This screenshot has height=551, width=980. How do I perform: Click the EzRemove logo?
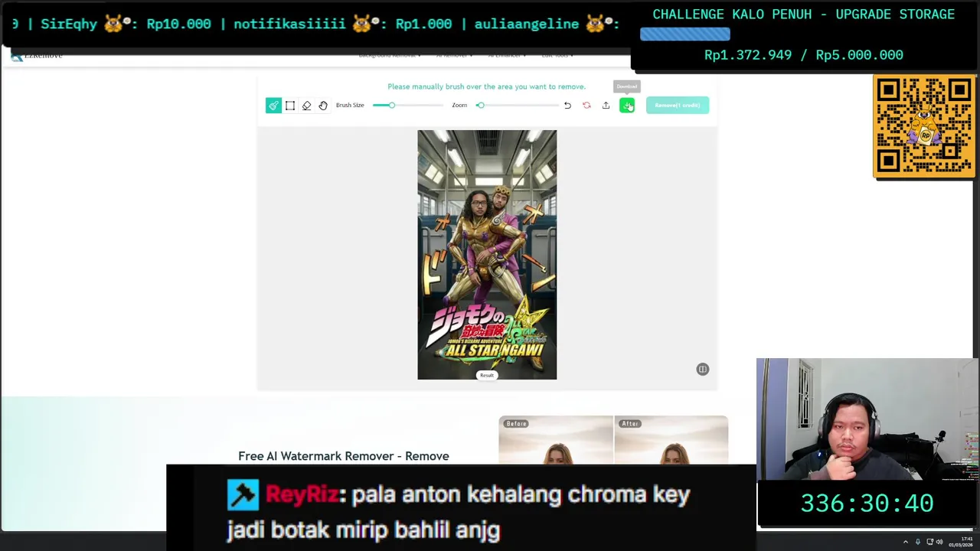[x=37, y=55]
